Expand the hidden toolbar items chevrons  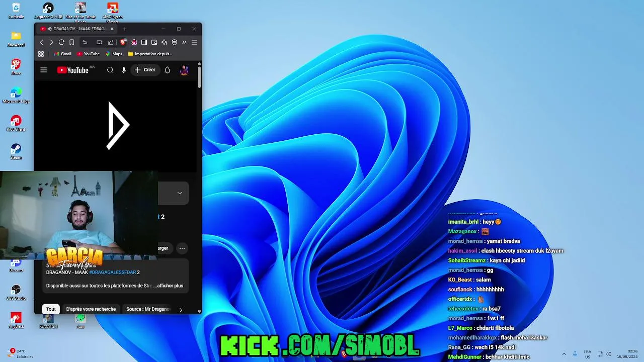coord(184,42)
